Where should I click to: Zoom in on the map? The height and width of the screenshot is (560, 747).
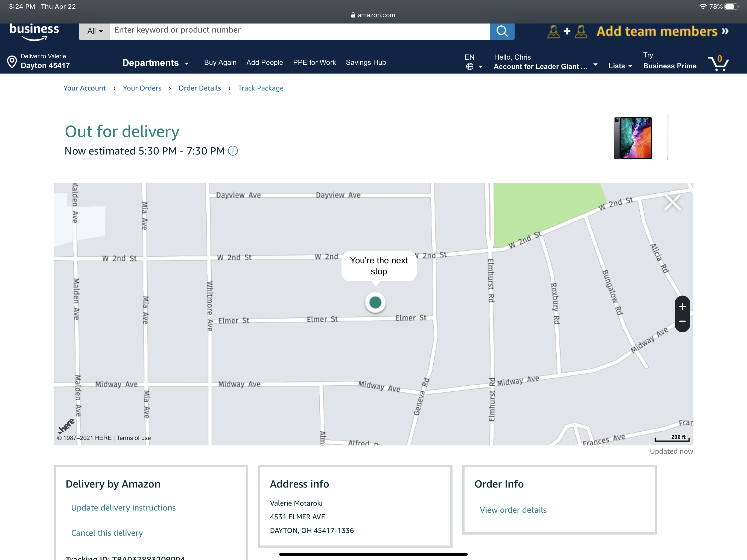pyautogui.click(x=682, y=307)
